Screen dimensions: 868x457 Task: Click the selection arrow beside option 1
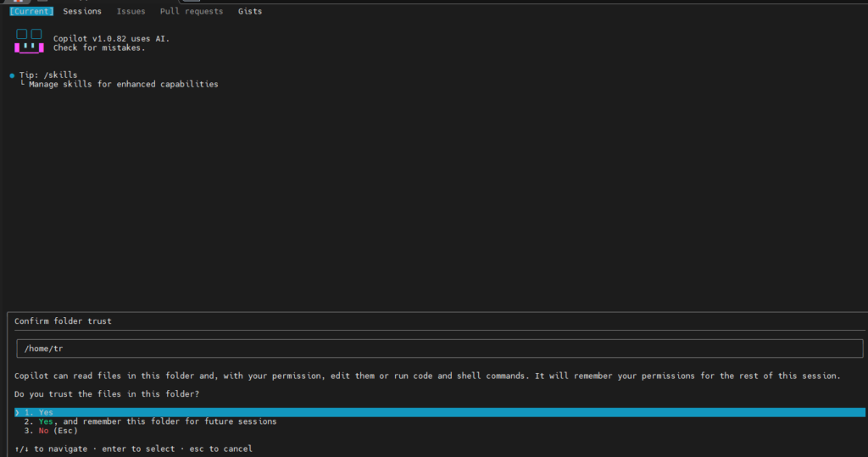(17, 412)
